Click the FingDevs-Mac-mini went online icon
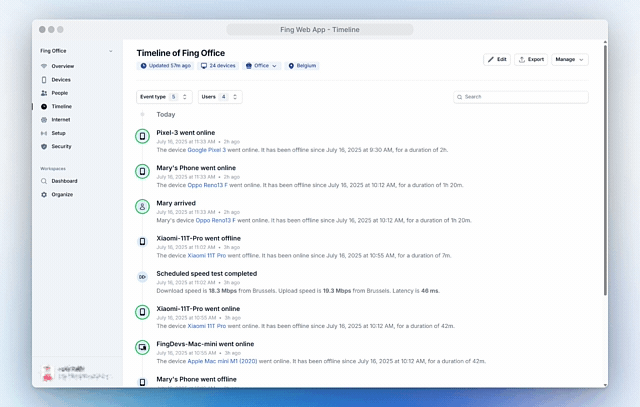Screen dimensions: 640x407 (142, 347)
